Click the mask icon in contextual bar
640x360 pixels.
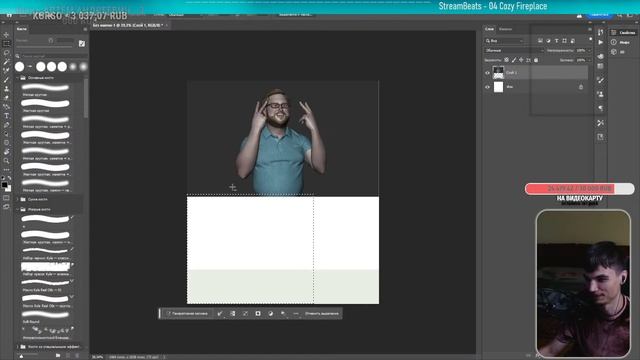(258, 313)
